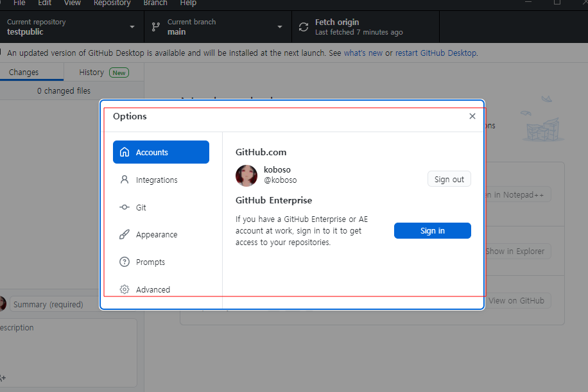Open the Appearance options section
The image size is (588, 392).
(x=161, y=235)
